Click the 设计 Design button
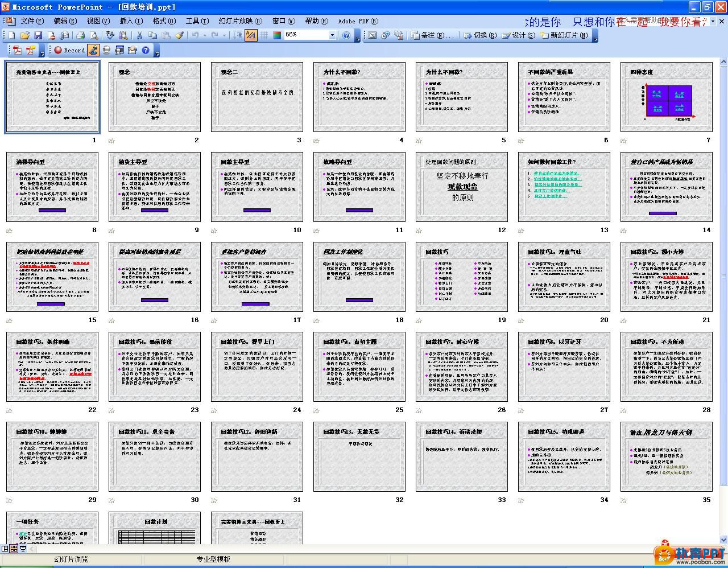The width and height of the screenshot is (728, 568). point(518,35)
